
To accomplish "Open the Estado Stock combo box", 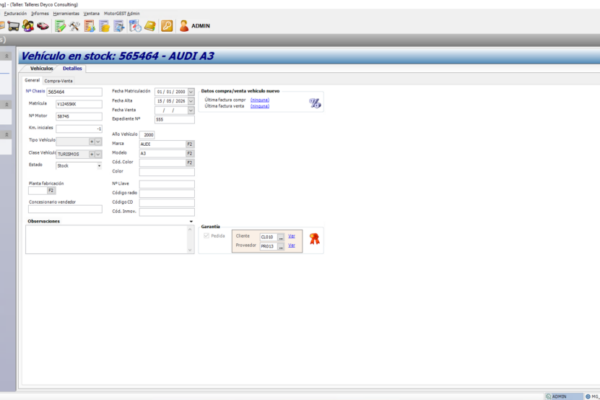I will coord(79,166).
